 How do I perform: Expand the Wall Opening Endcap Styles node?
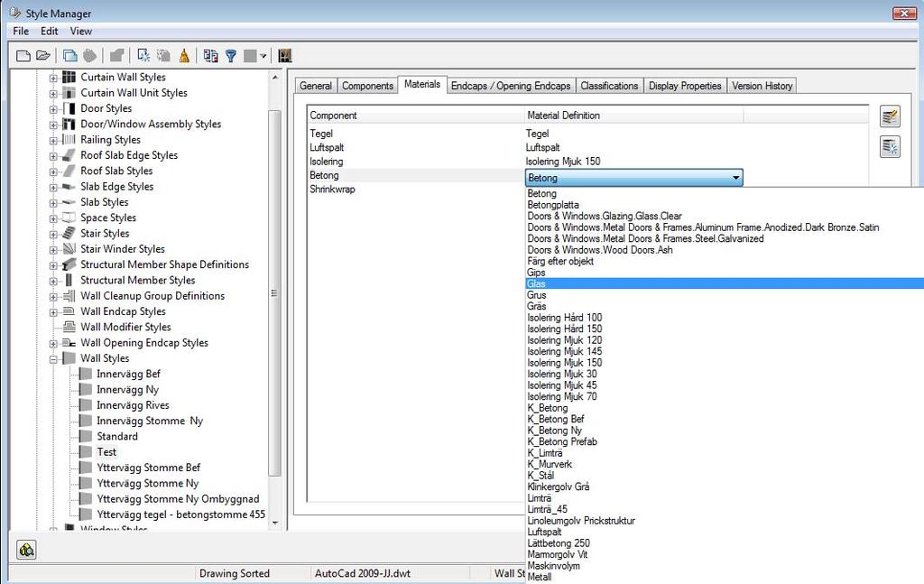53,343
